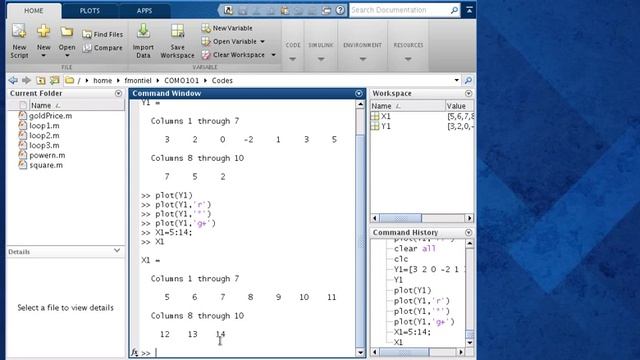Image resolution: width=640 pixels, height=360 pixels.
Task: Click the browse for folder icon
Action: 54,80
